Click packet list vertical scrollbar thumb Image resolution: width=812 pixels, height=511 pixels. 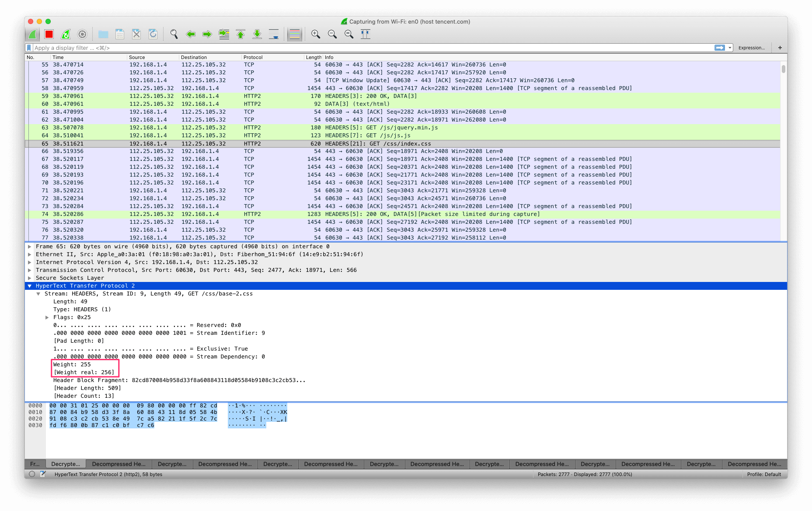(784, 69)
